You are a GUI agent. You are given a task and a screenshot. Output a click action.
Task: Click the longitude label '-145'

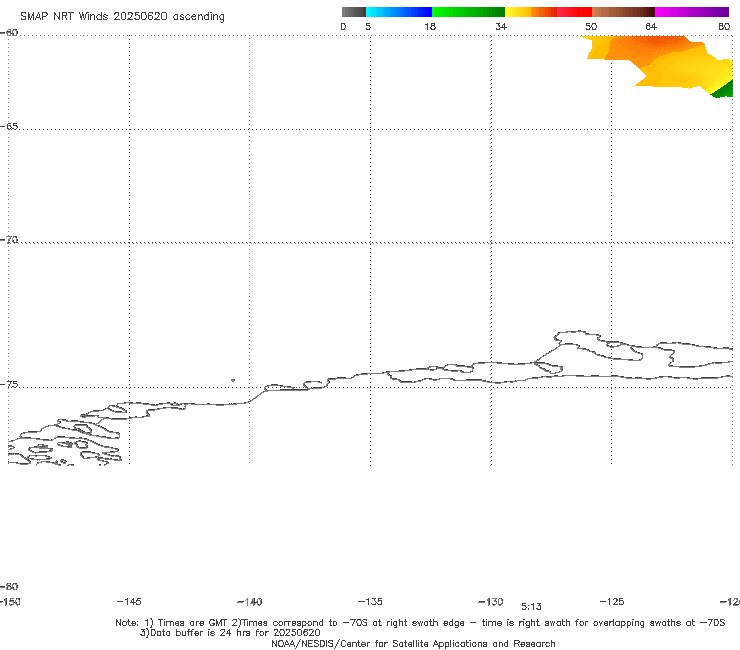pyautogui.click(x=129, y=601)
